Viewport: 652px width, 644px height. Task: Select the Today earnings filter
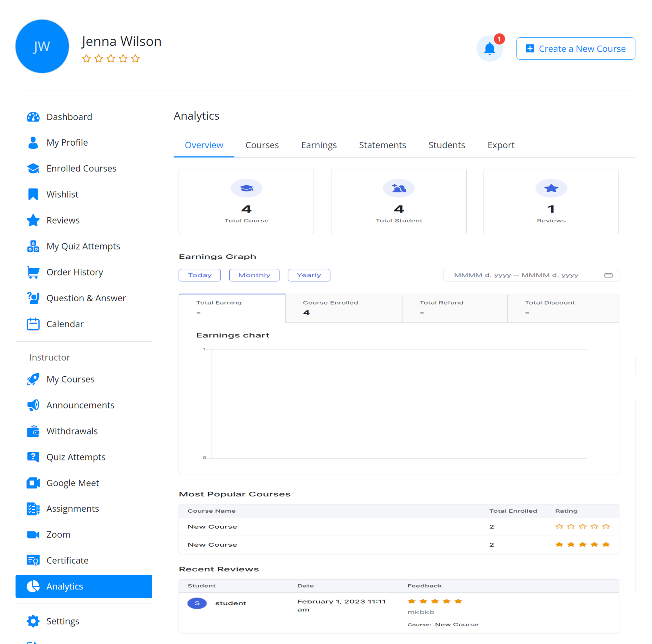click(x=199, y=275)
